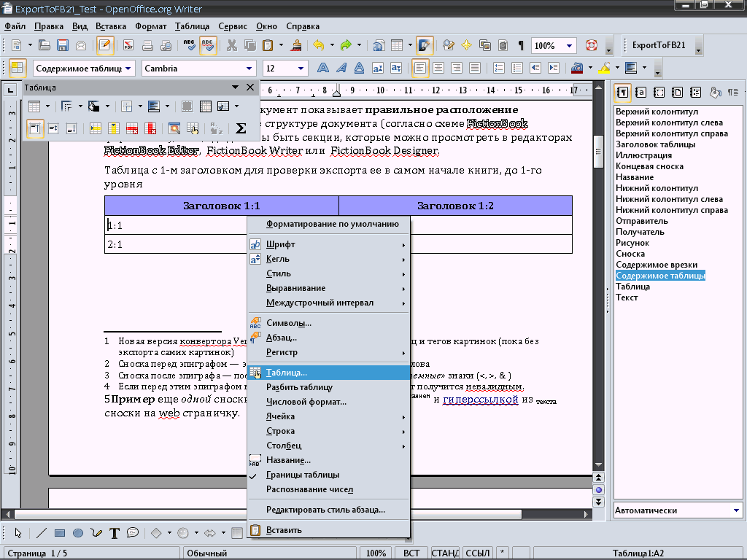Click the Highlighting yellow swatch icon
Image resolution: width=747 pixels, height=560 pixels.
tap(604, 68)
